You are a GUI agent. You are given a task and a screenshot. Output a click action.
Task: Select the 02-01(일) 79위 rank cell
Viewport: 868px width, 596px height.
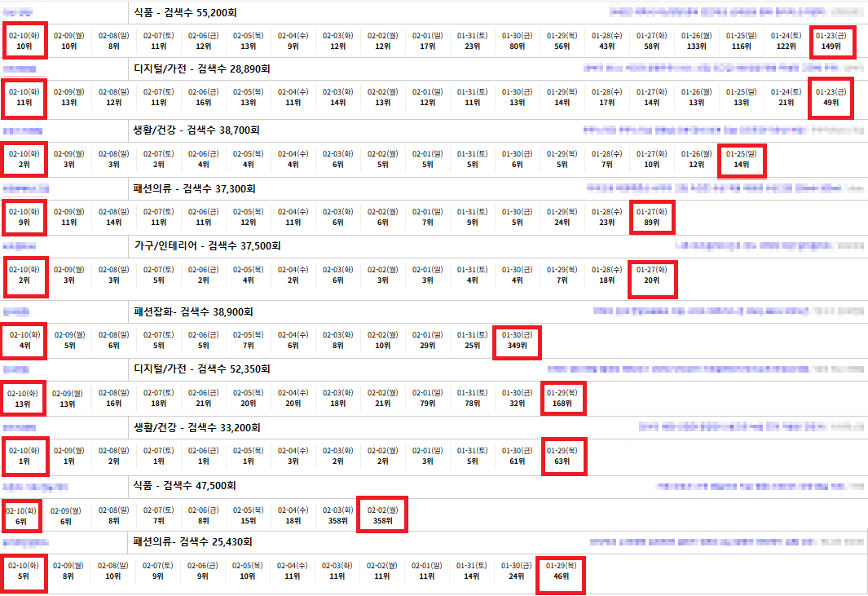pyautogui.click(x=427, y=397)
